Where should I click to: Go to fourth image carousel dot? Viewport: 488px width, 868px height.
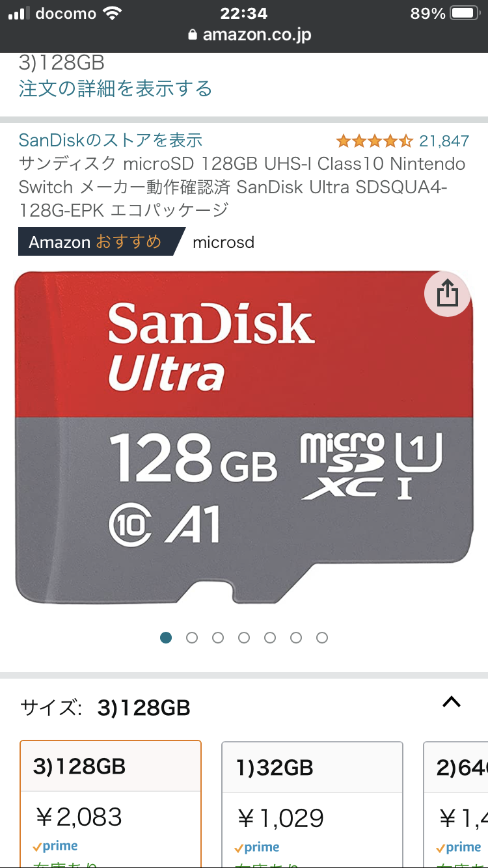(x=244, y=638)
